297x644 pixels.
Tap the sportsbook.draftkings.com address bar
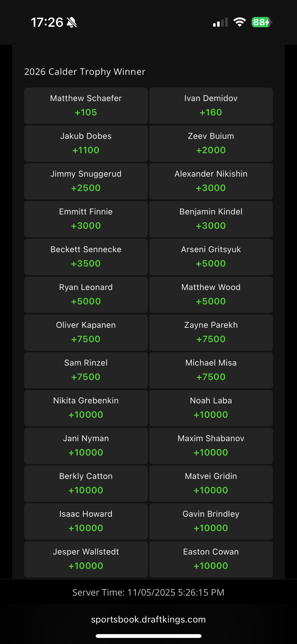tap(148, 620)
